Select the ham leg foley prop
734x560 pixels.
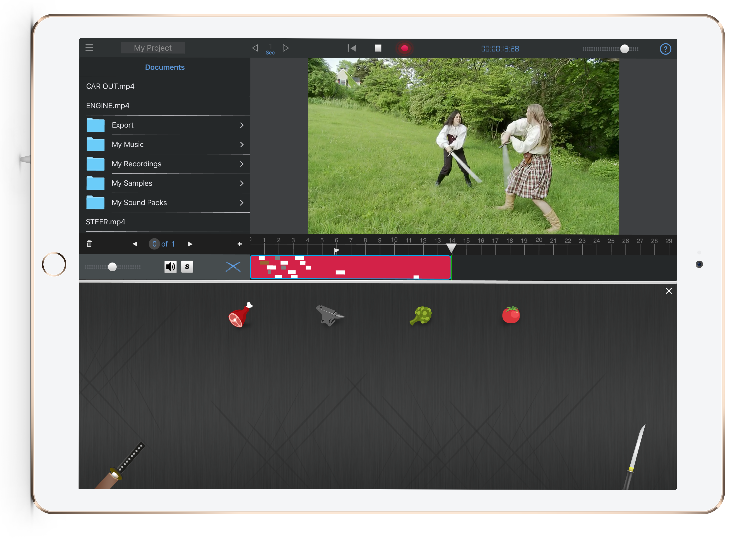(x=240, y=315)
